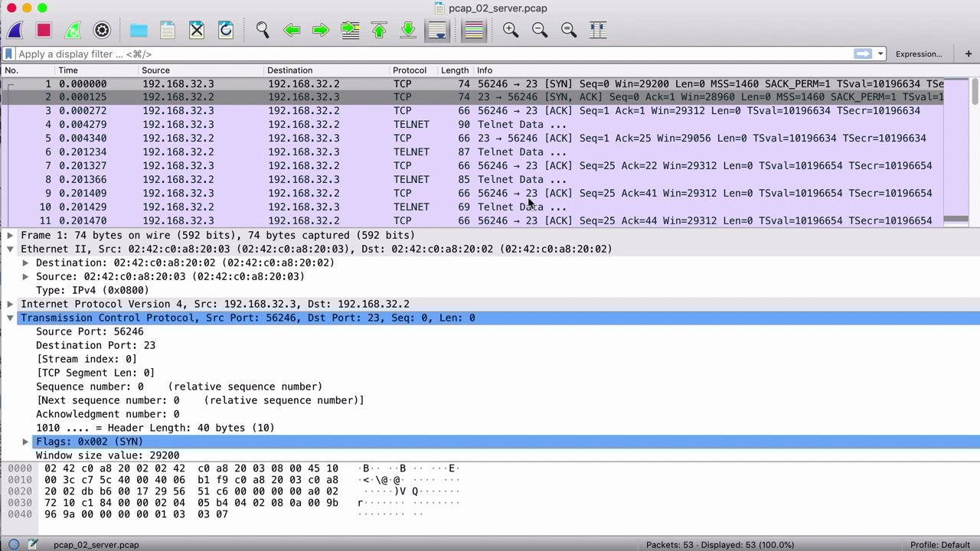Expand the Flags: 0x002 (SYN) field
The height and width of the screenshot is (551, 980).
[x=25, y=442]
